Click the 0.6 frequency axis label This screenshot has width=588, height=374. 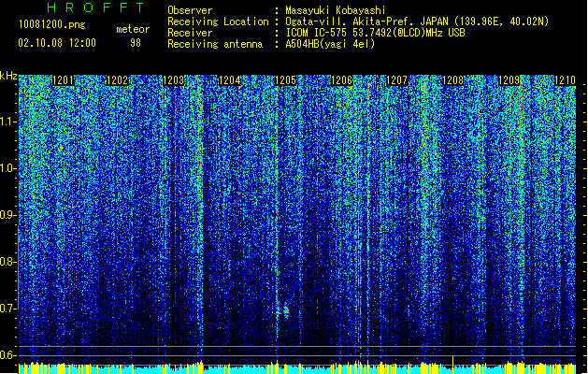tap(7, 355)
